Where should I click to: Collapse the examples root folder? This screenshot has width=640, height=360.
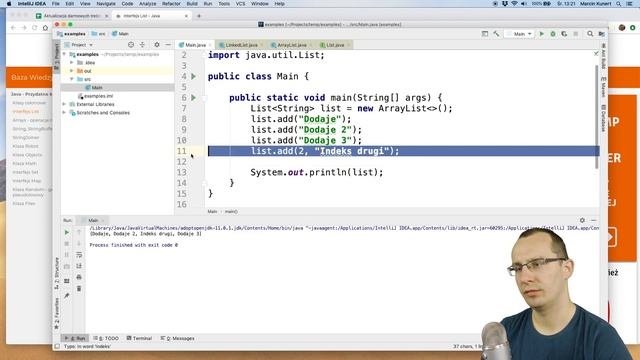pyautogui.click(x=64, y=54)
